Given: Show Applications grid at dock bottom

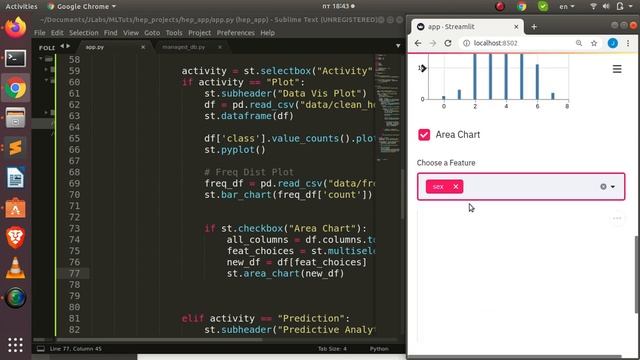Looking at the screenshot, I should pyautogui.click(x=16, y=345).
